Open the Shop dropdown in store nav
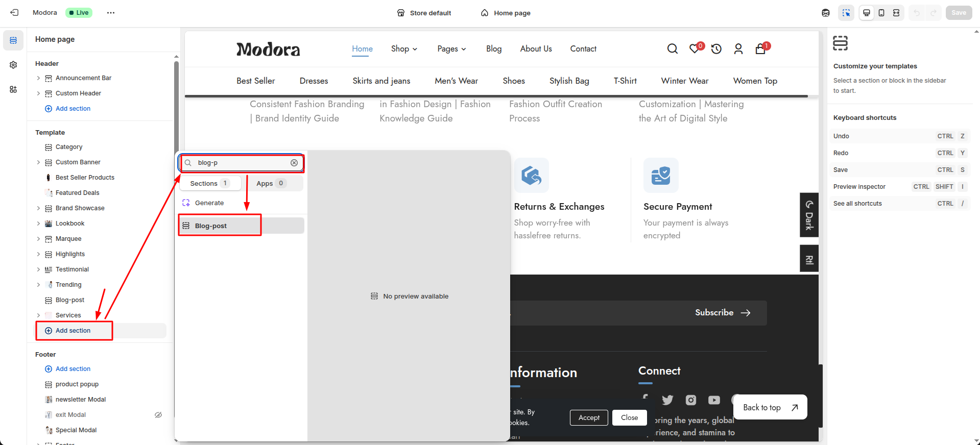The image size is (980, 445). 404,48
